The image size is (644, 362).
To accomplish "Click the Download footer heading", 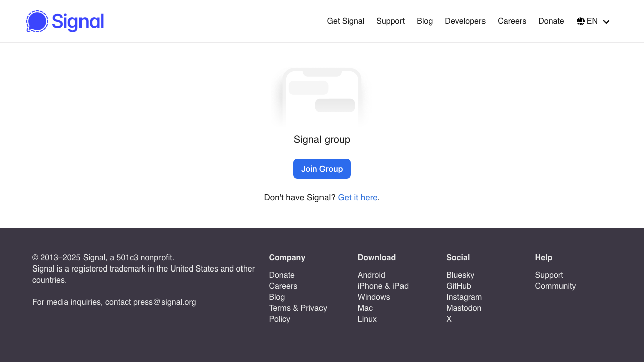I will (x=377, y=257).
